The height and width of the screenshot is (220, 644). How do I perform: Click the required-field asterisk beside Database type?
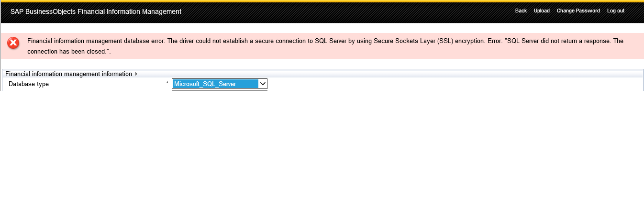[x=167, y=84]
